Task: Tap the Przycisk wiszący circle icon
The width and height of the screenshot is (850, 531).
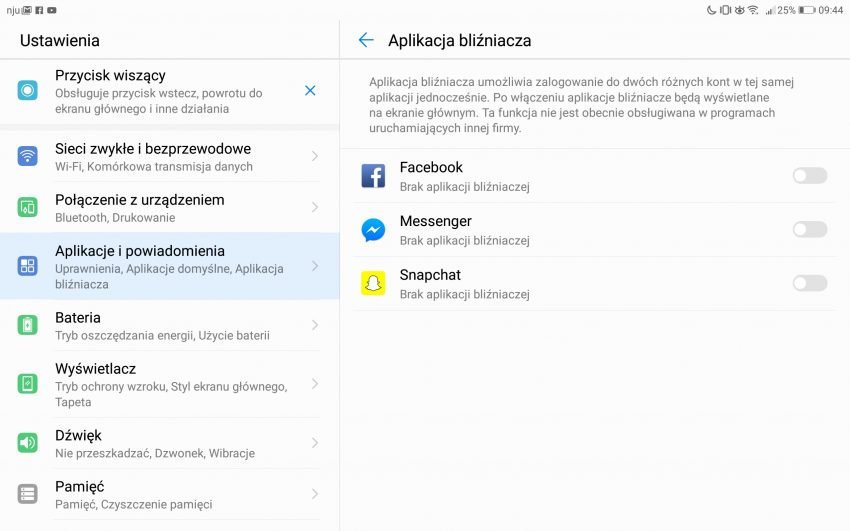Action: coord(28,90)
